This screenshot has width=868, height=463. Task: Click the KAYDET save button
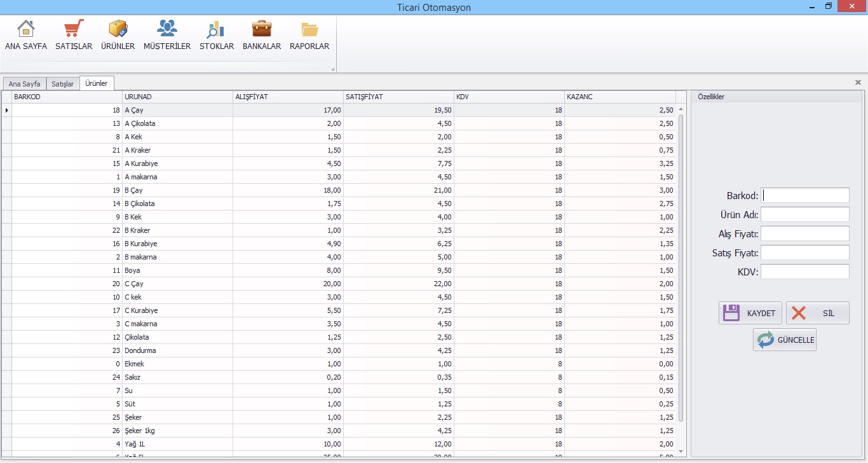click(750, 313)
